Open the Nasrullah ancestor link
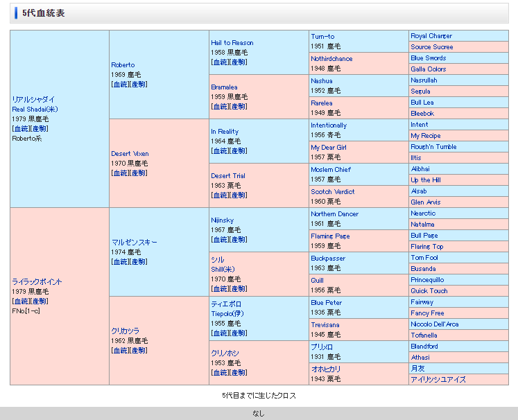518x420 pixels. tap(426, 80)
